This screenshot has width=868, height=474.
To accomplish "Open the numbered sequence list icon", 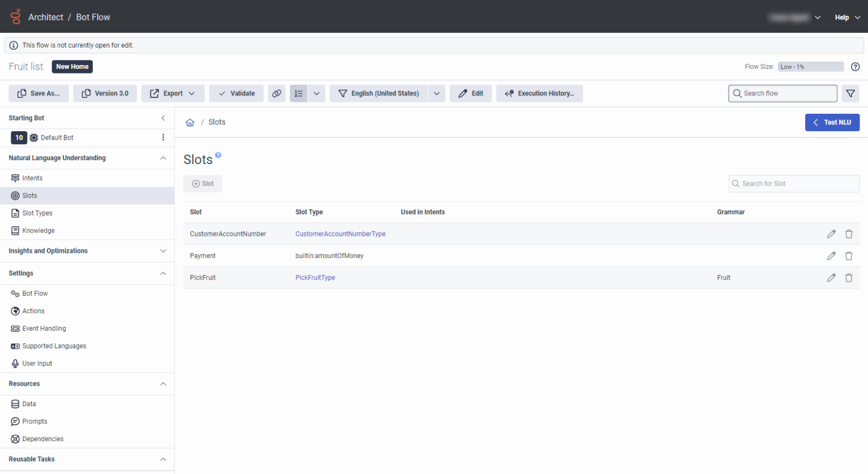I will tap(299, 93).
